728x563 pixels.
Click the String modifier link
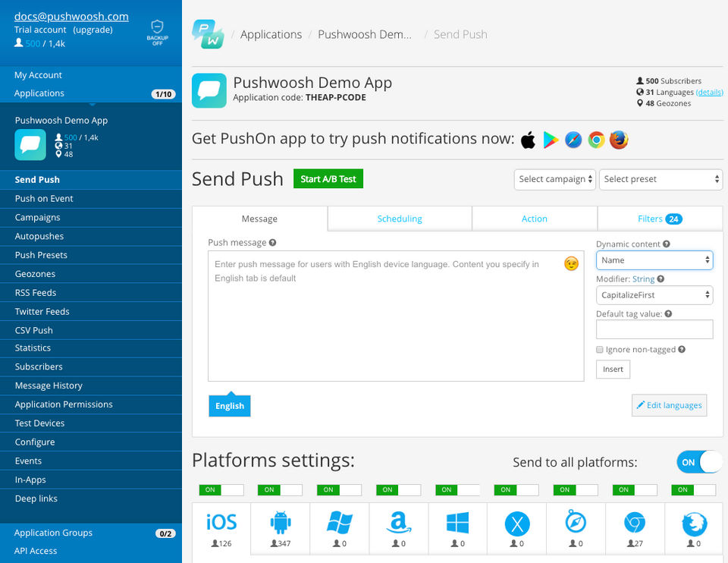point(644,278)
